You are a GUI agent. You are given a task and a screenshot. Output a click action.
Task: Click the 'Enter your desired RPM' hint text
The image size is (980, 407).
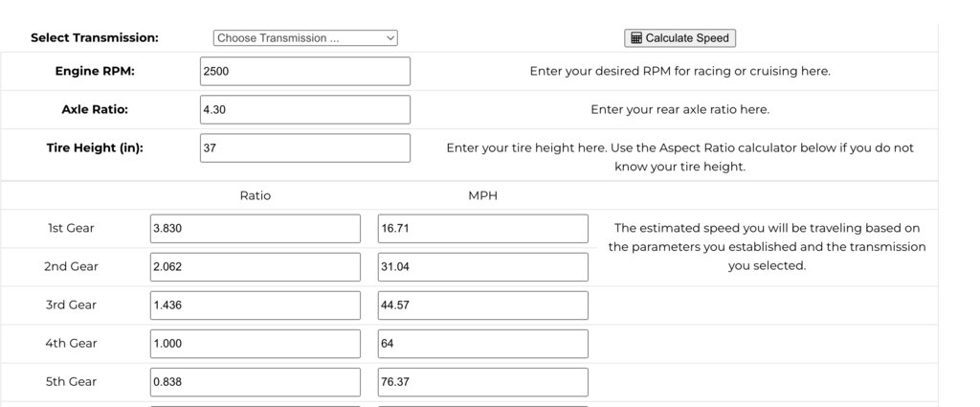coord(680,71)
